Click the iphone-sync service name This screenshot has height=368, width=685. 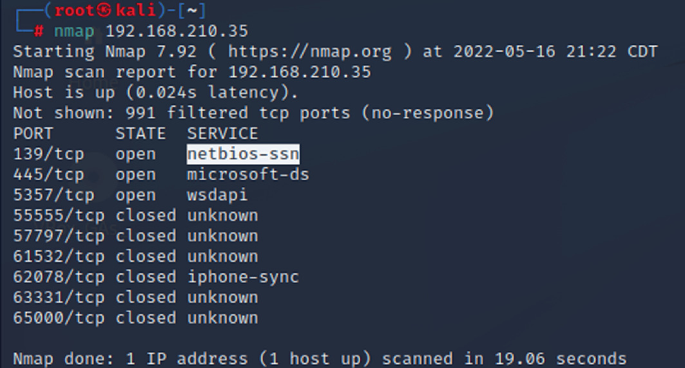tap(243, 277)
